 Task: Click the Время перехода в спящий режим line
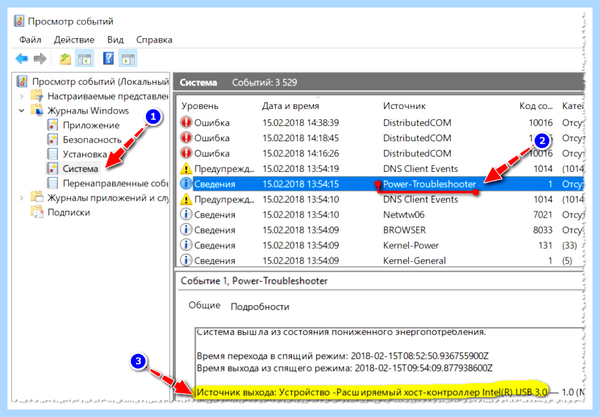point(342,356)
